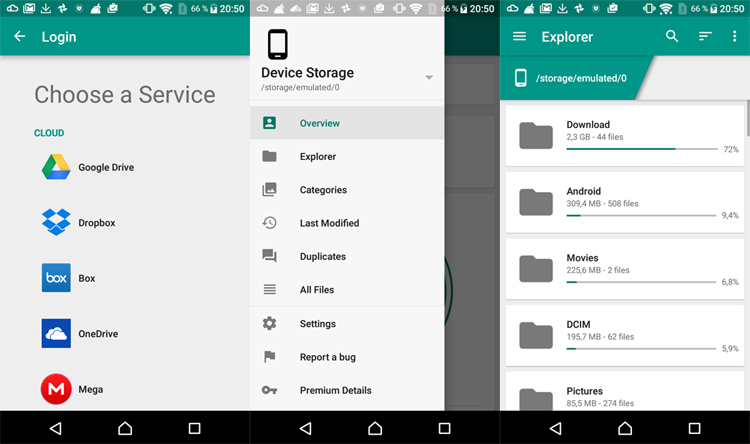Viewport: 750px width, 444px height.
Task: Open the Download folder
Action: click(625, 135)
